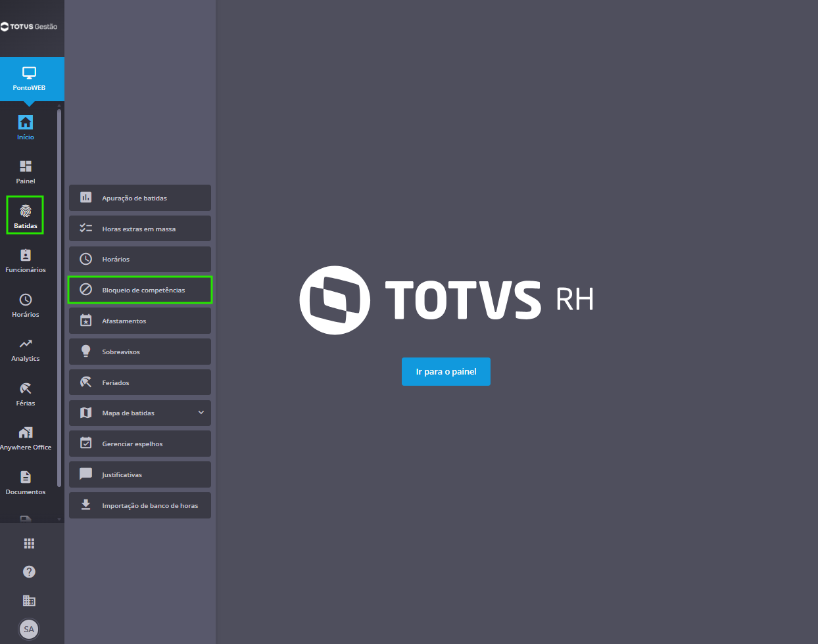Open Horários clock icon in sidebar
This screenshot has width=818, height=644.
pos(26,300)
